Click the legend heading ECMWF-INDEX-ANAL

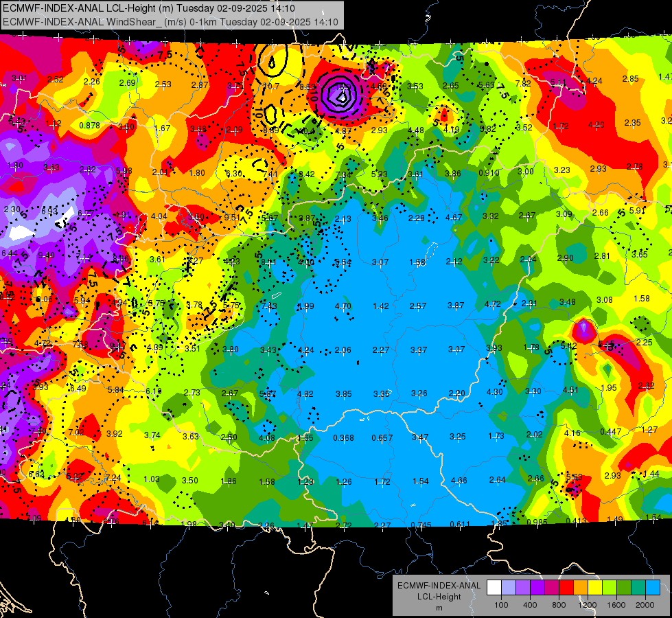pos(439,586)
